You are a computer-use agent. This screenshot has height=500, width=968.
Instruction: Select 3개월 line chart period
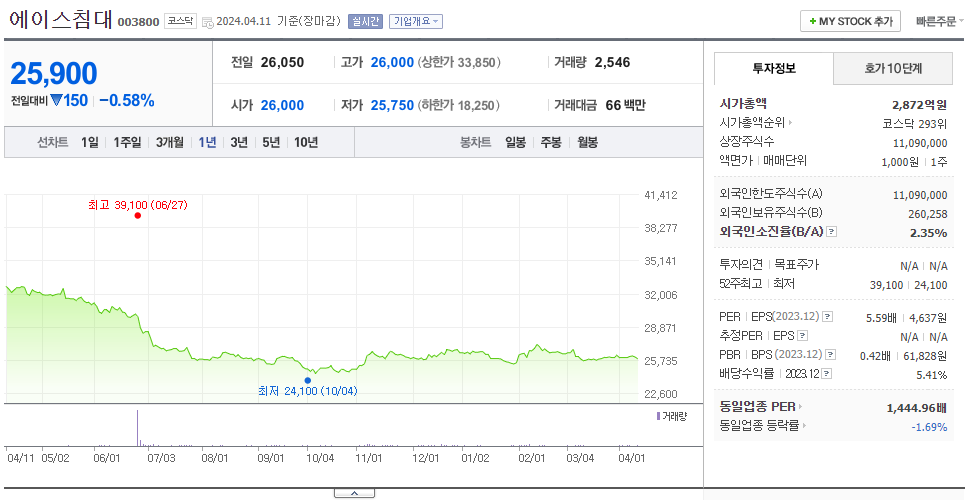(170, 143)
